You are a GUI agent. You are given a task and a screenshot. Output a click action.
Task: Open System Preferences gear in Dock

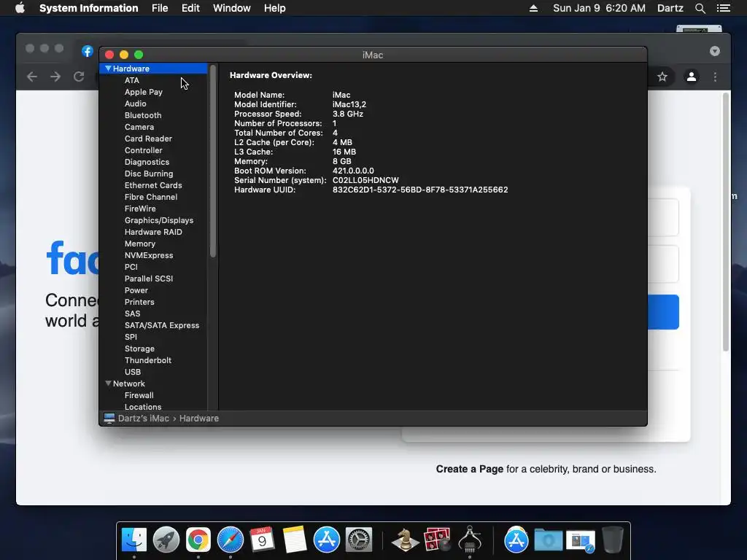[358, 540]
